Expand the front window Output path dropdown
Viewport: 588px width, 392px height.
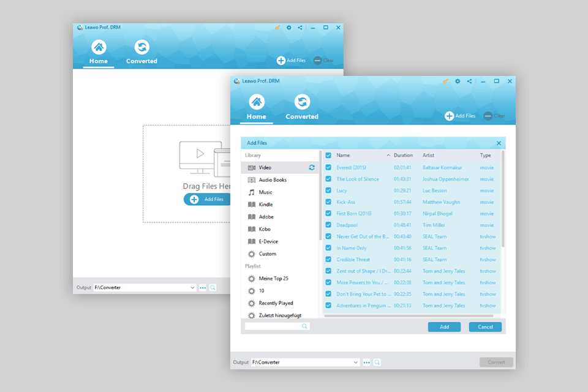coord(356,363)
